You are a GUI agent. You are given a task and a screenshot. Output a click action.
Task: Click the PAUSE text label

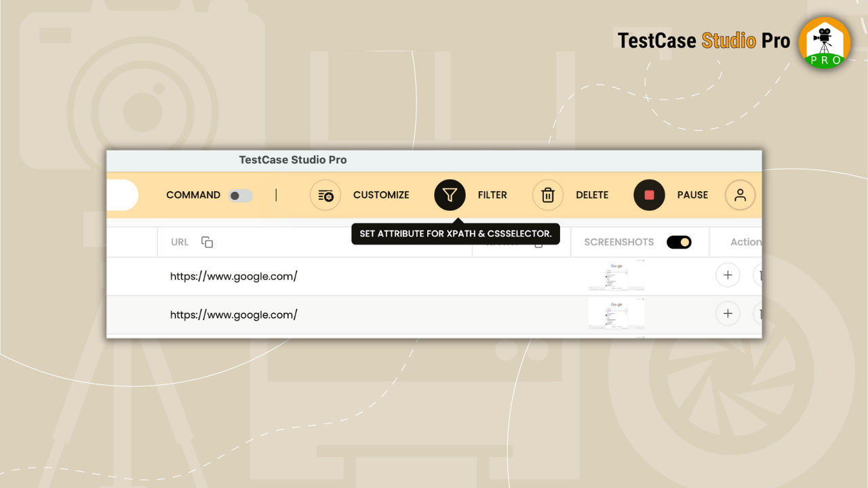pyautogui.click(x=692, y=195)
